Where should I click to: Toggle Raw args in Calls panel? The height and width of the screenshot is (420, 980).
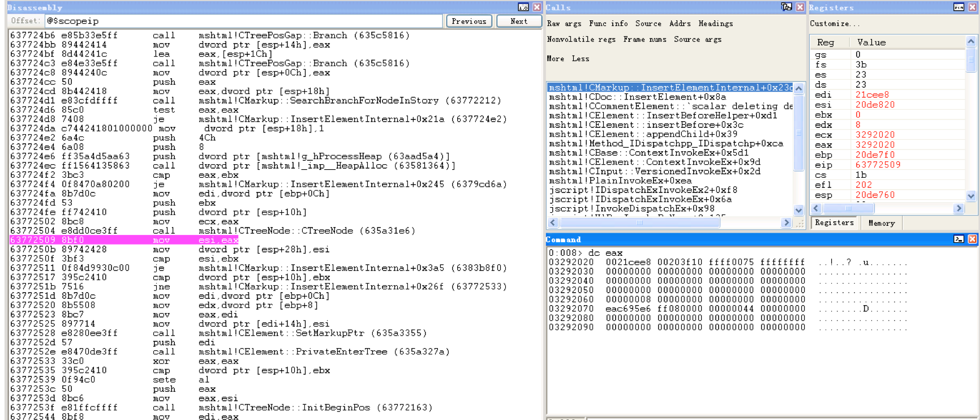tap(564, 24)
